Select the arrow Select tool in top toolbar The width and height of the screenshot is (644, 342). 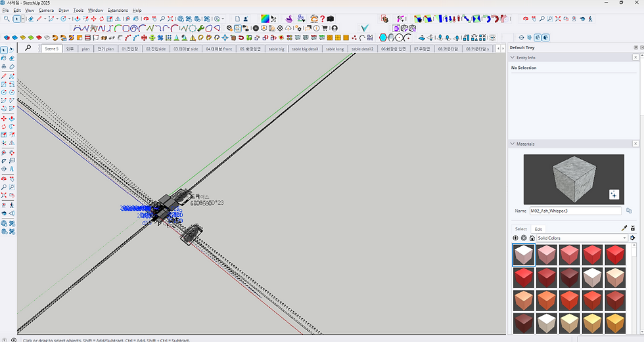(17, 19)
